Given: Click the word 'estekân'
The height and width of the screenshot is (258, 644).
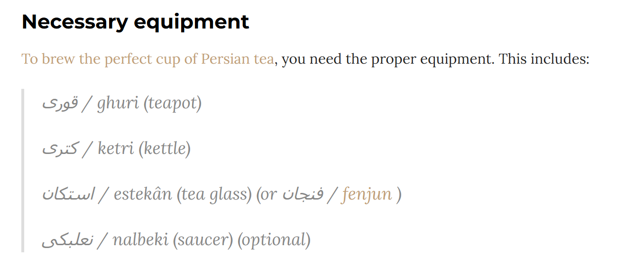Looking at the screenshot, I should tap(143, 194).
